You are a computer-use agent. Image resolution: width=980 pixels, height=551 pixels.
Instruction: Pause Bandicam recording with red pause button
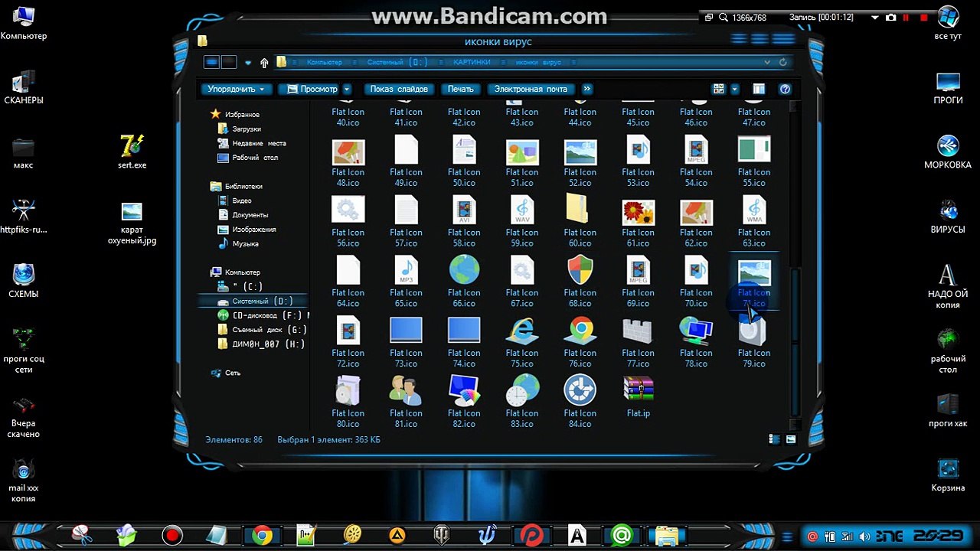906,17
